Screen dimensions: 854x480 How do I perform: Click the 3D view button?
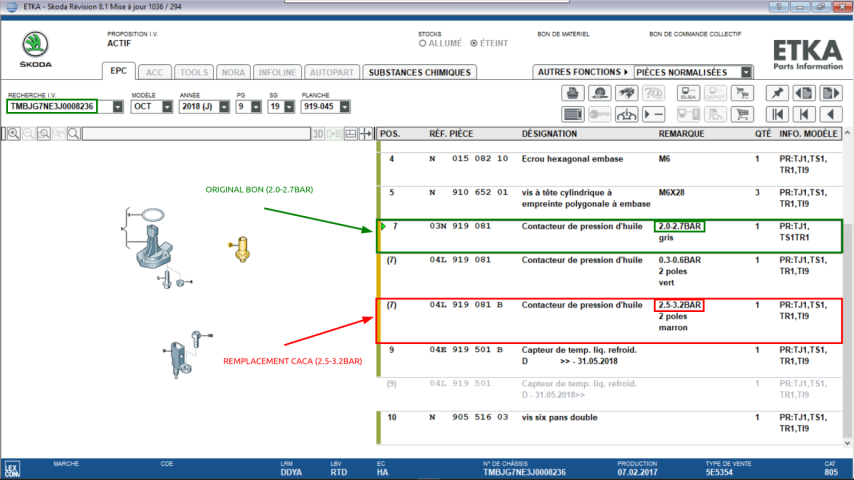[x=319, y=133]
